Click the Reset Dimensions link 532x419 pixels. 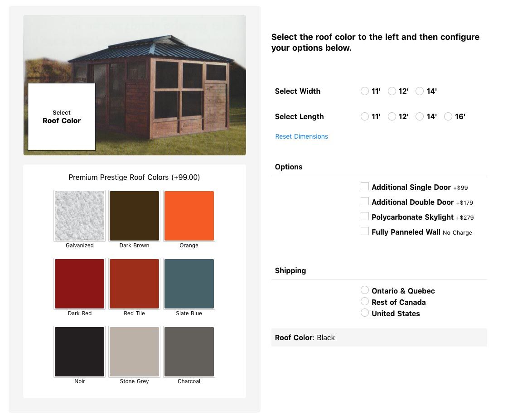coord(301,136)
